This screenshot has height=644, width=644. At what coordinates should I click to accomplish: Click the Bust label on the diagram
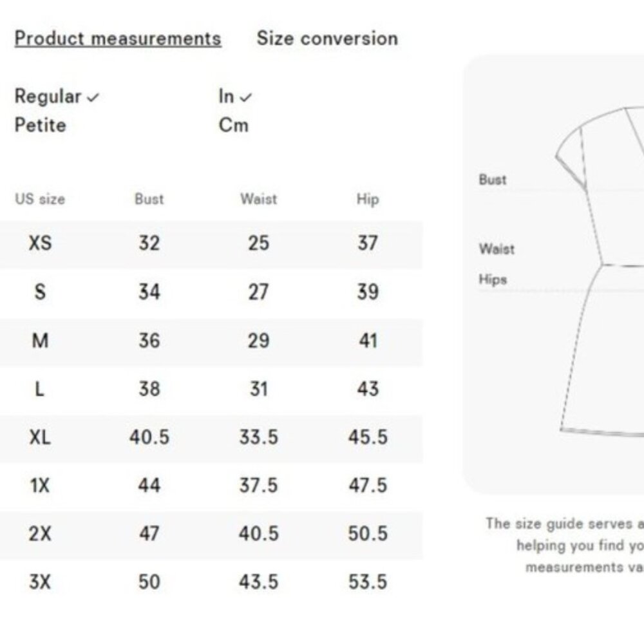pyautogui.click(x=493, y=180)
